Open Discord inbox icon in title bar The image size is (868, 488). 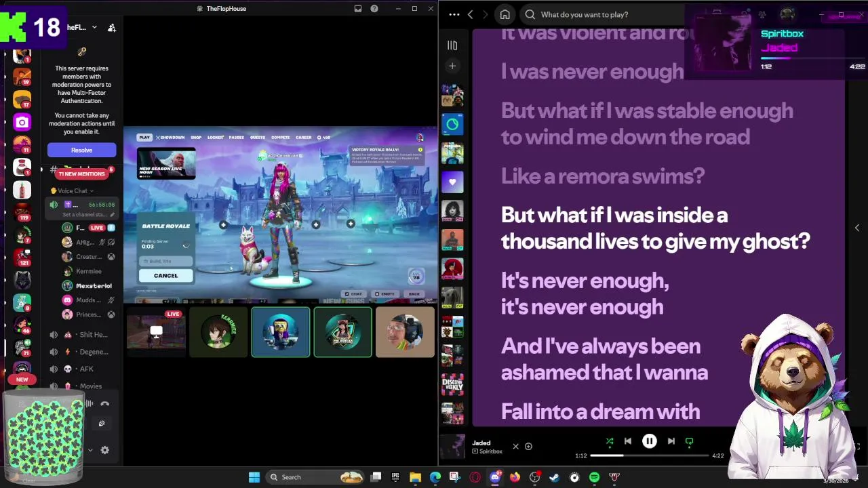pos(357,8)
